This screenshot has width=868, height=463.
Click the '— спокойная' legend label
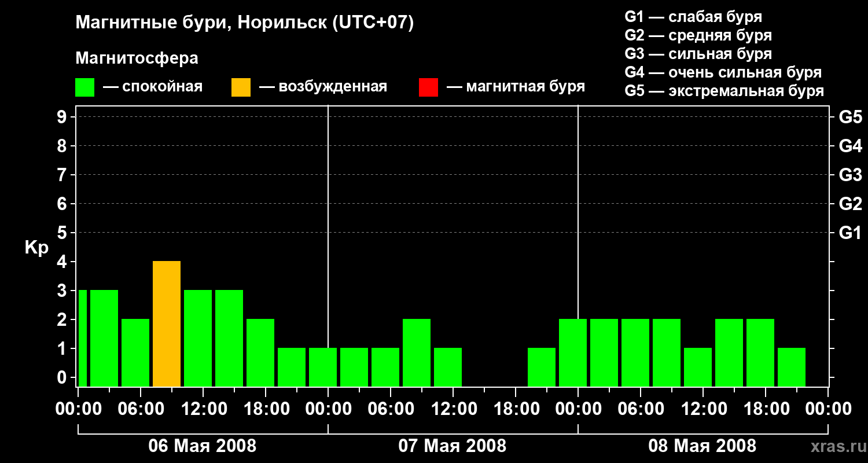click(x=153, y=87)
